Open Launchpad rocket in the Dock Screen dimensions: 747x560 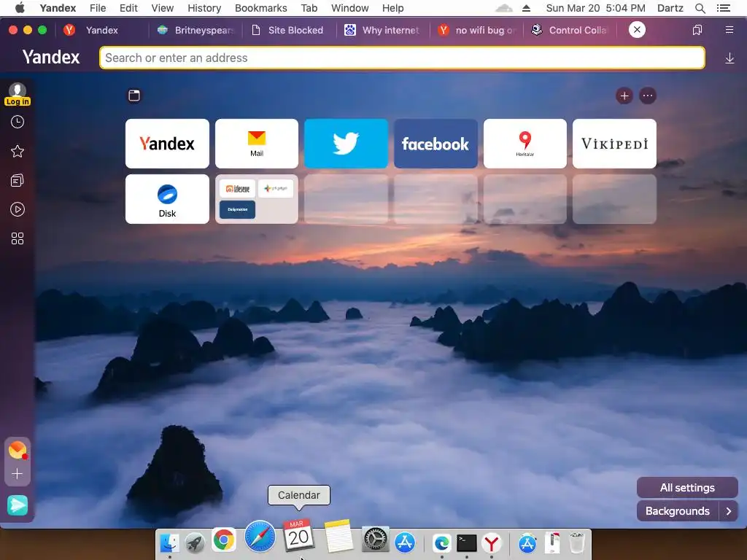(195, 542)
